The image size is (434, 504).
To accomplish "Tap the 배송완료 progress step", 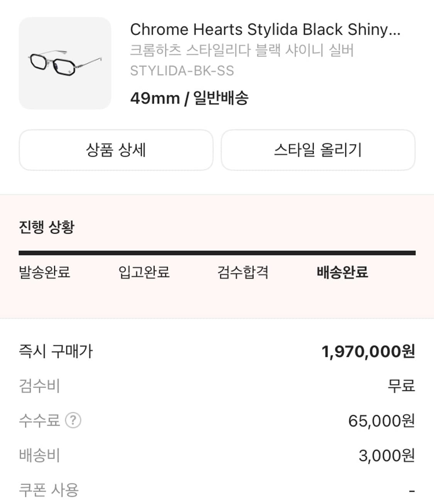I will click(x=342, y=272).
